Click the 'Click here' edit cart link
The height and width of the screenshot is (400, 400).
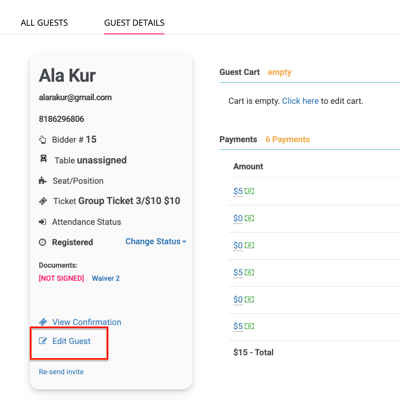click(300, 101)
